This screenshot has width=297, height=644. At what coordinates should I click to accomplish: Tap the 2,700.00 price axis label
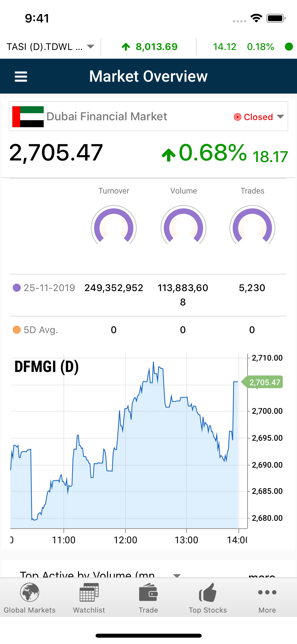point(267,411)
